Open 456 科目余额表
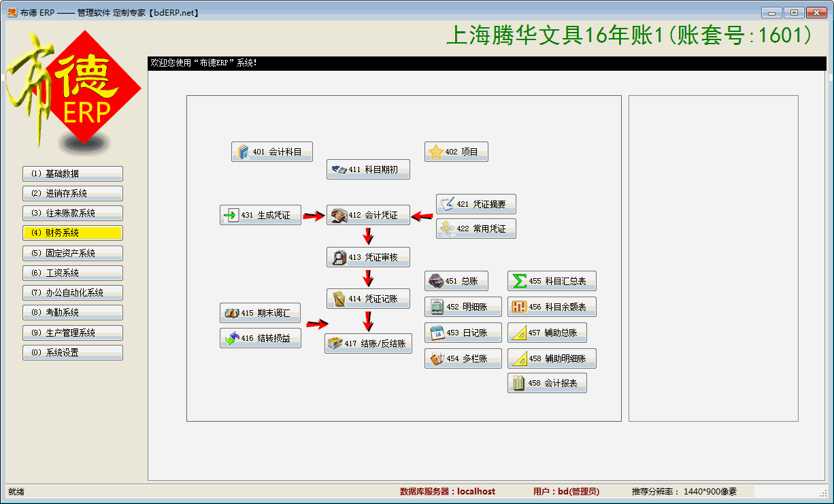The height and width of the screenshot is (504, 834). tap(552, 307)
